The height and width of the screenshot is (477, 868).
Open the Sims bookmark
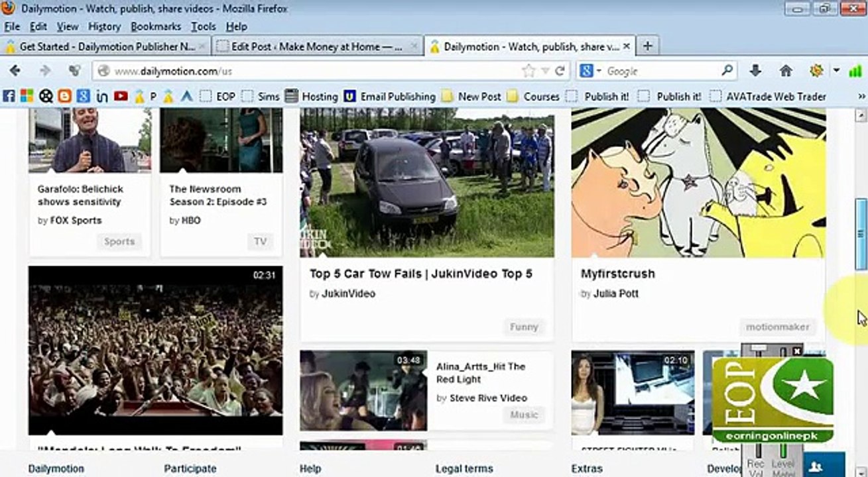261,96
